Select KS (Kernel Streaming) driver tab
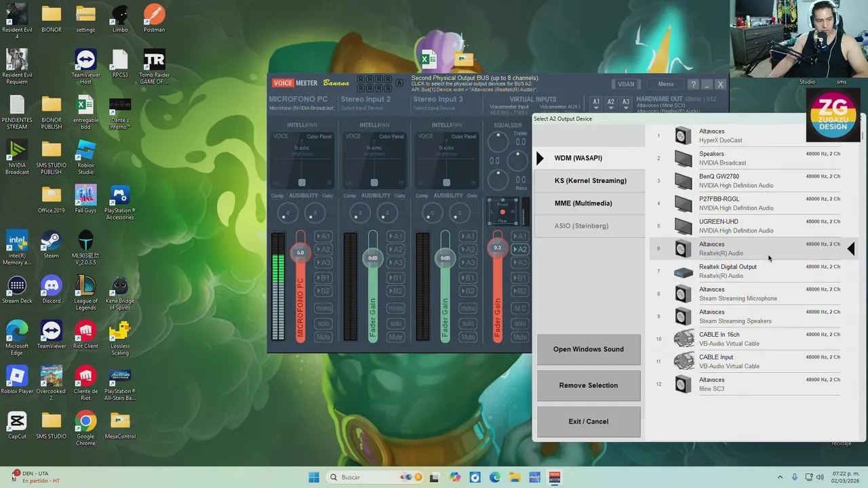 [x=589, y=180]
